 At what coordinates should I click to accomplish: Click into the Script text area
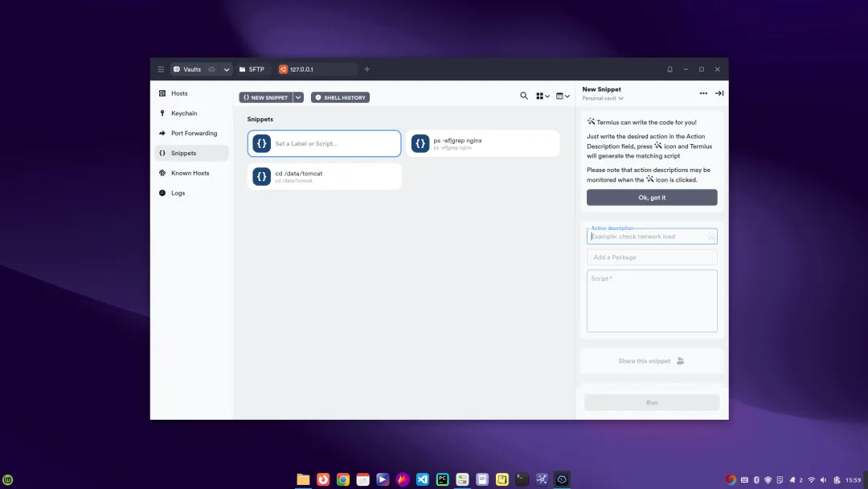tap(652, 302)
